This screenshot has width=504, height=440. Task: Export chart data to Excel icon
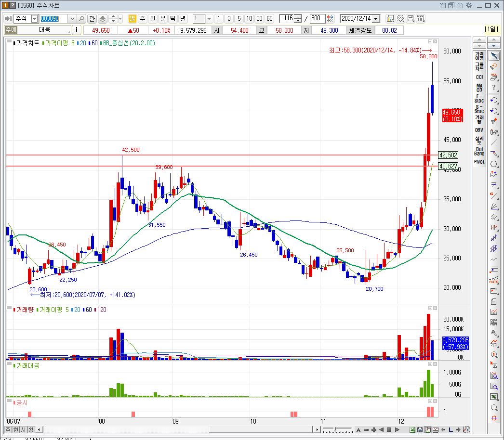click(494, 397)
